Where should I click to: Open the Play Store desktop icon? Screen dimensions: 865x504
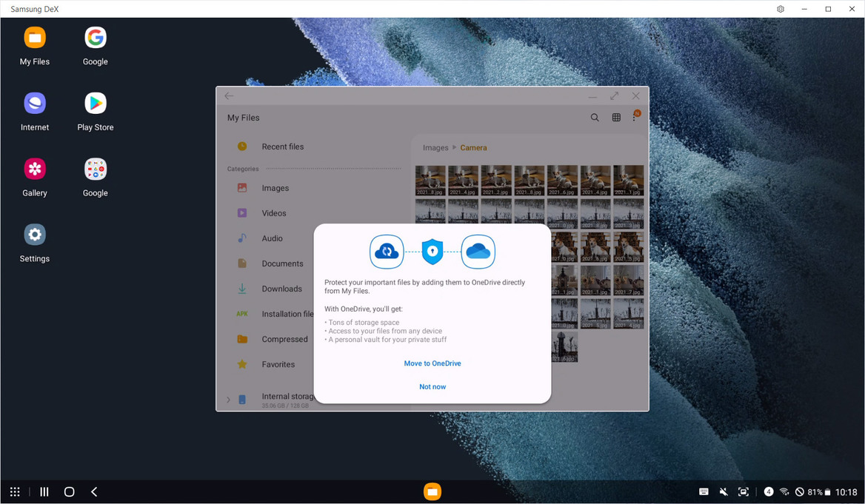click(x=96, y=112)
